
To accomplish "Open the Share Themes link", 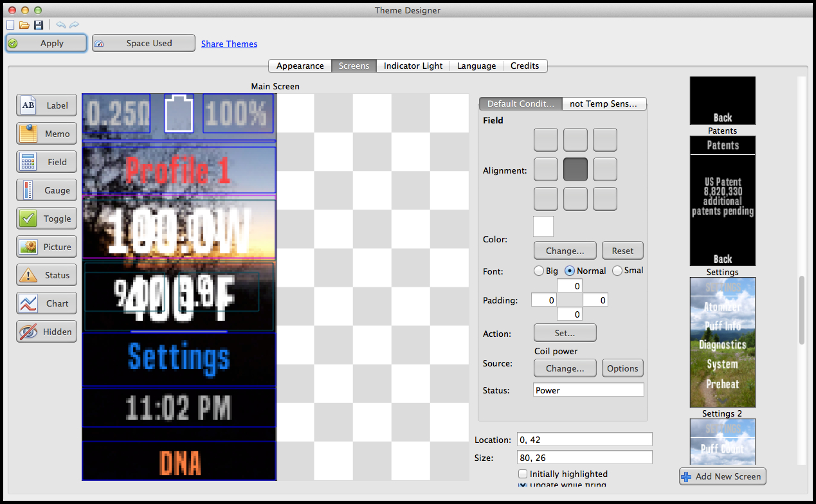I will click(x=229, y=44).
